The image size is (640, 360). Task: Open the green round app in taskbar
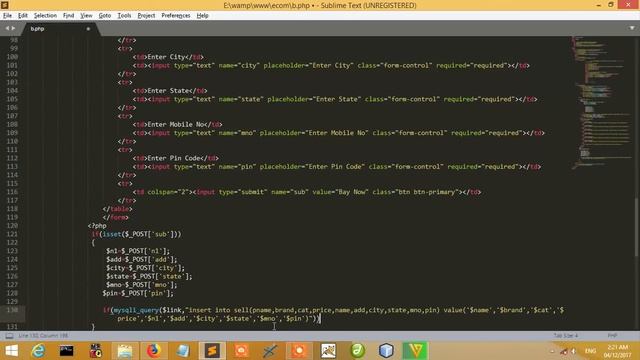pos(358,351)
